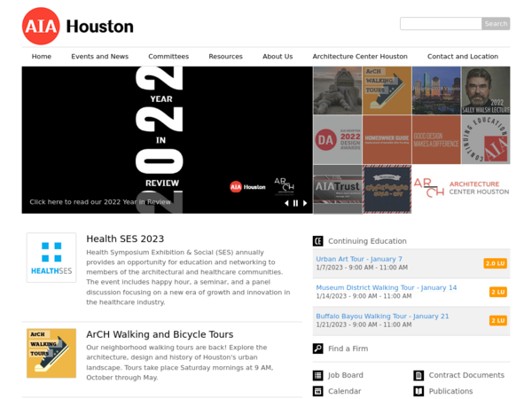Open the Gingerbread Build-Off tile

[x=387, y=190]
